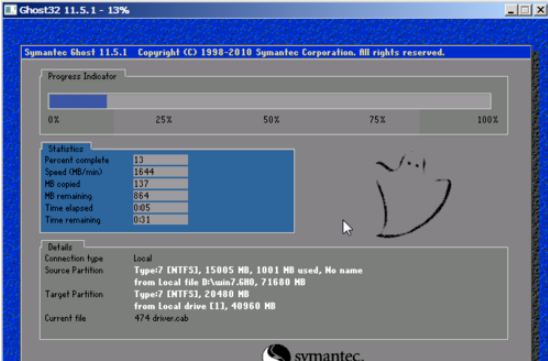The image size is (548, 361).
Task: Click the target text 'Type:7 [NTFS], 20480 MB'
Action: coord(192,294)
